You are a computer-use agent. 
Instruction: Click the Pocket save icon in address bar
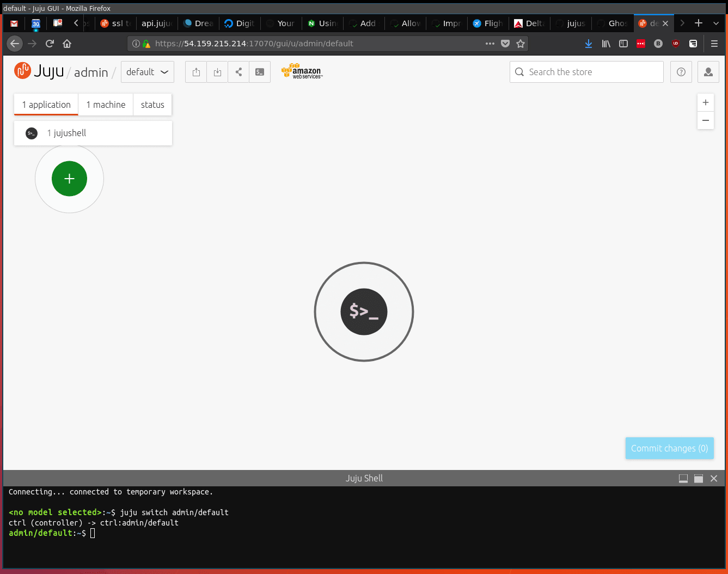[x=505, y=44]
